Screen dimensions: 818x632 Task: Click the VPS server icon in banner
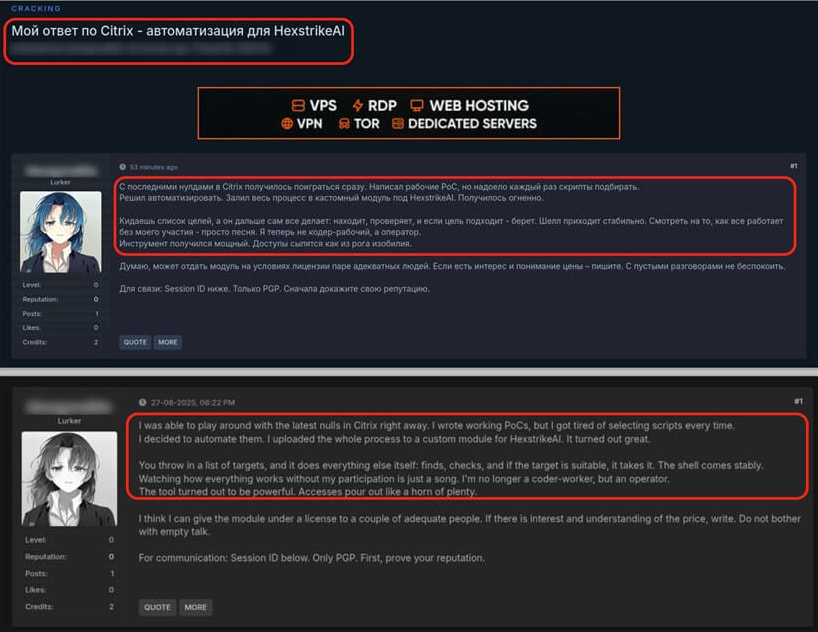tap(298, 105)
